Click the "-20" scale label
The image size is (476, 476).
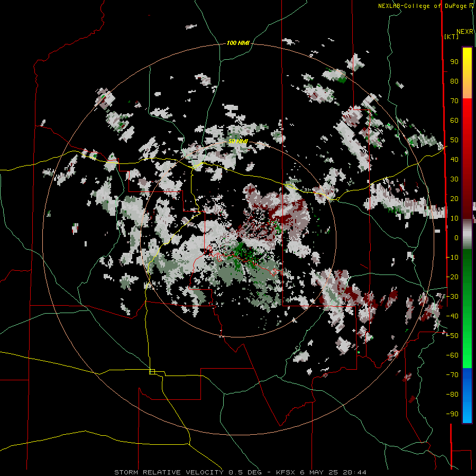tap(452, 277)
